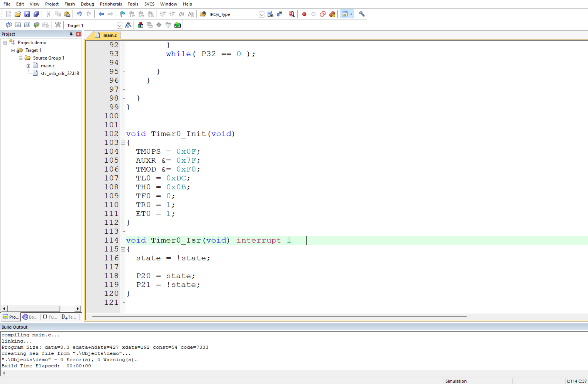Toggle the window layout button
588x384 pixels.
(345, 14)
